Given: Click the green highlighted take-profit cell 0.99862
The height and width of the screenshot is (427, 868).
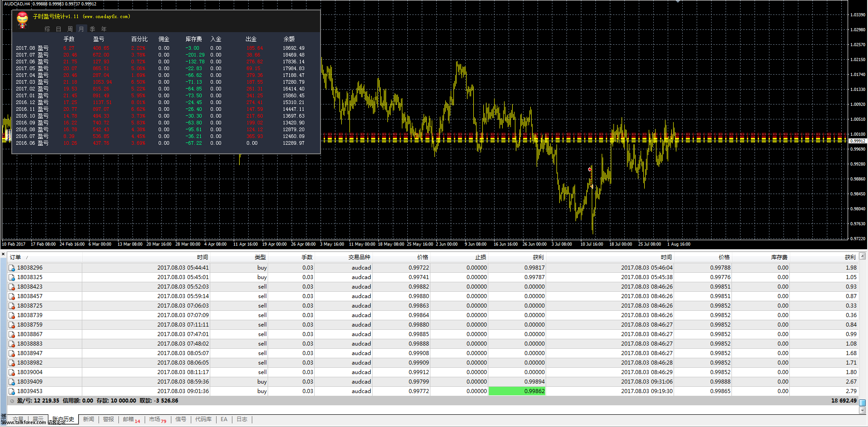Looking at the screenshot, I should (517, 391).
